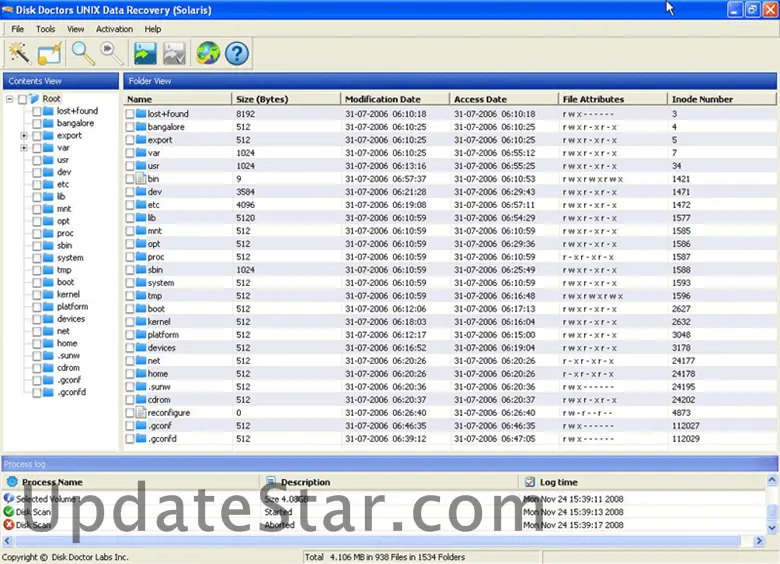Screen dimensions: 780x564
Task: Check the bangalore checkbox in Folder View
Action: point(130,127)
